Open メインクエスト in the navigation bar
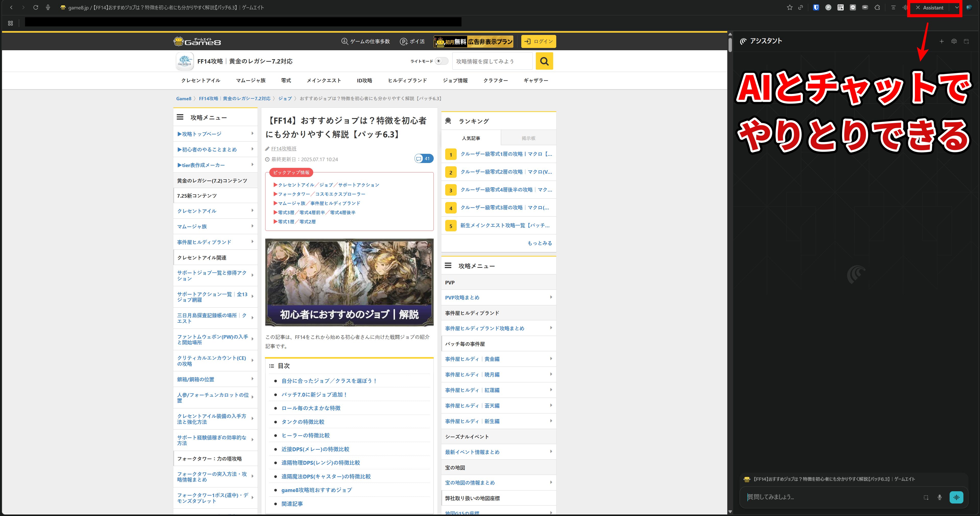Screen dimensions: 980x516 tap(324, 80)
